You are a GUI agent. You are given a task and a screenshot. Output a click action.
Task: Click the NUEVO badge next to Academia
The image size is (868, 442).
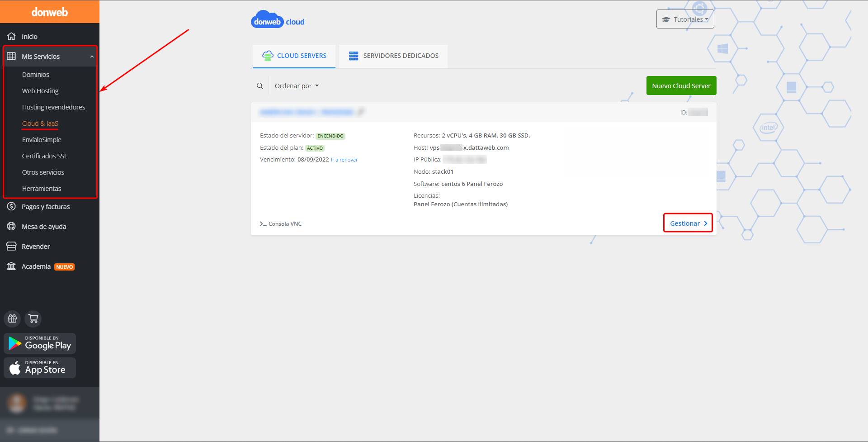(x=65, y=267)
